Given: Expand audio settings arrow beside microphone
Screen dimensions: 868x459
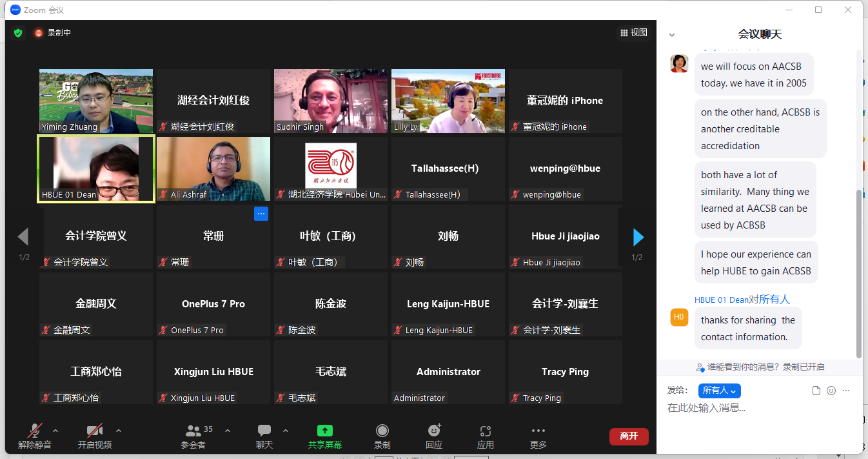Looking at the screenshot, I should pos(55,431).
